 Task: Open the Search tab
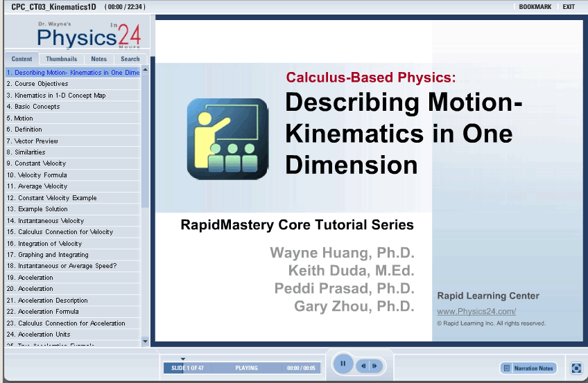pos(130,59)
